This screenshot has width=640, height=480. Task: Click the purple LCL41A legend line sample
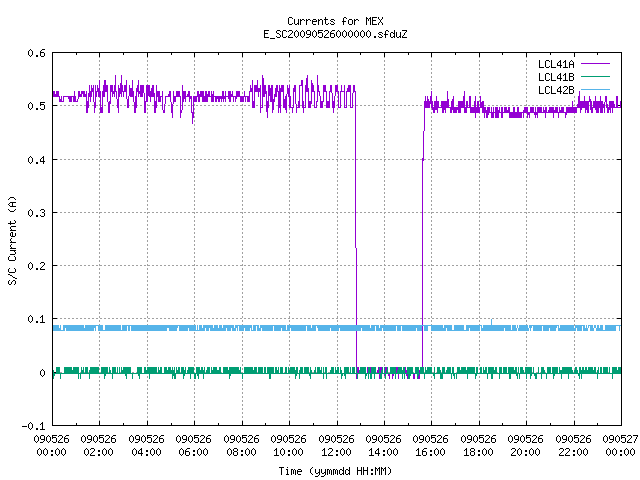point(595,64)
